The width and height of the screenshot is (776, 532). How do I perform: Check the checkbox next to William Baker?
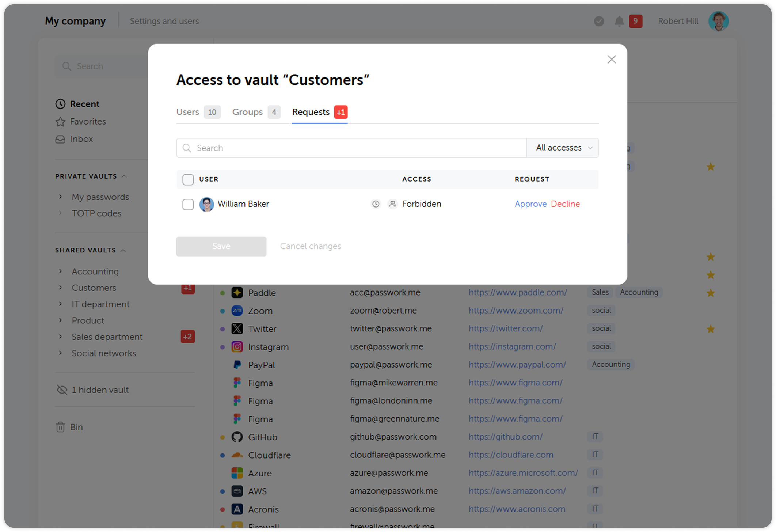(x=188, y=204)
